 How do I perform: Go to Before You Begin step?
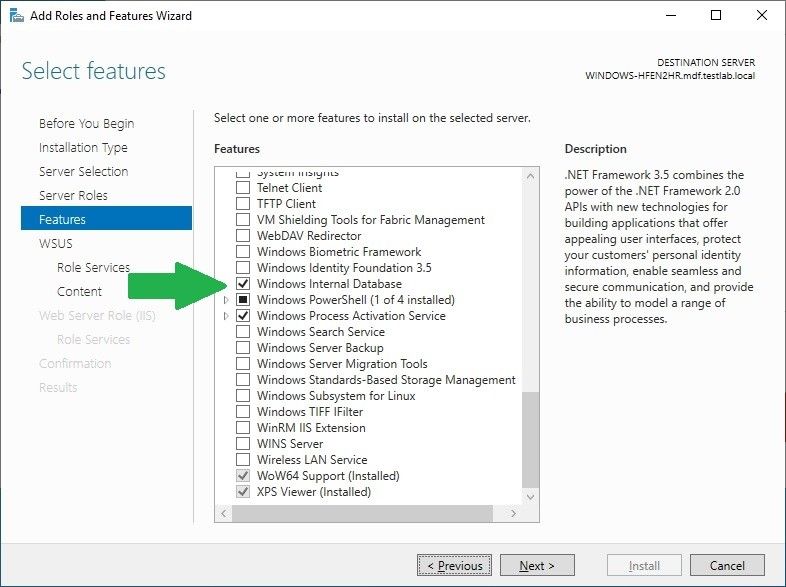tap(87, 123)
